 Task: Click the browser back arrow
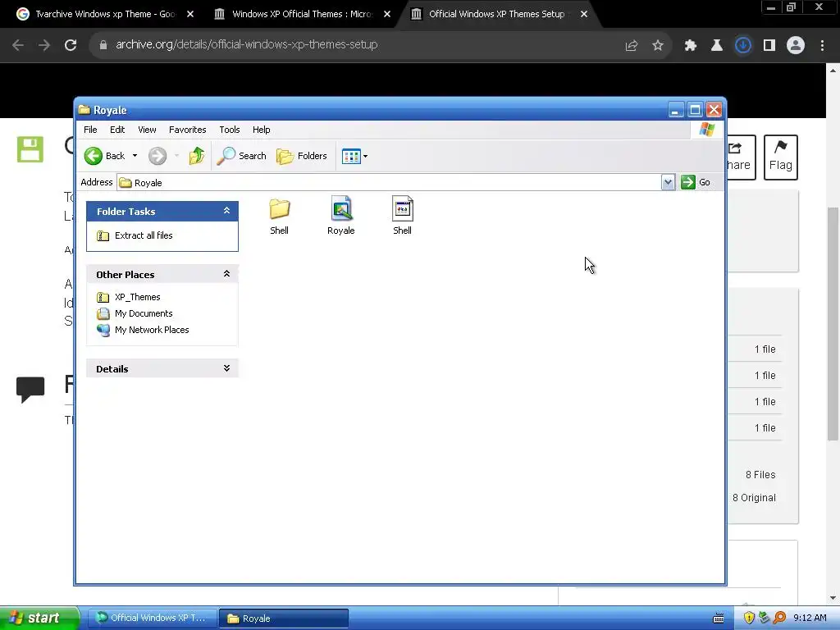[18, 45]
